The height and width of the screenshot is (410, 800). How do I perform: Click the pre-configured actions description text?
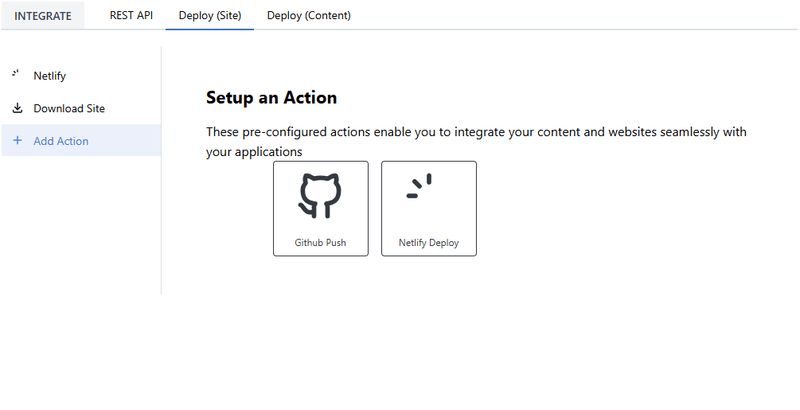(x=476, y=132)
